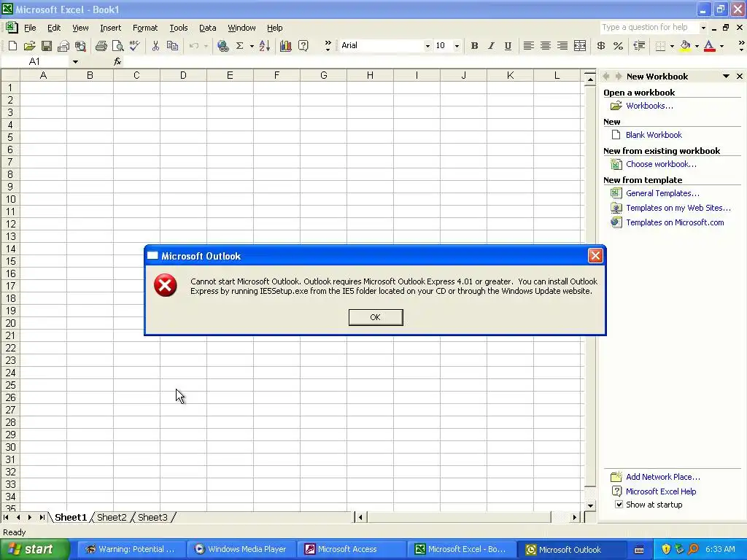Image resolution: width=747 pixels, height=560 pixels.
Task: Click the Undo arrow icon
Action: 193,46
